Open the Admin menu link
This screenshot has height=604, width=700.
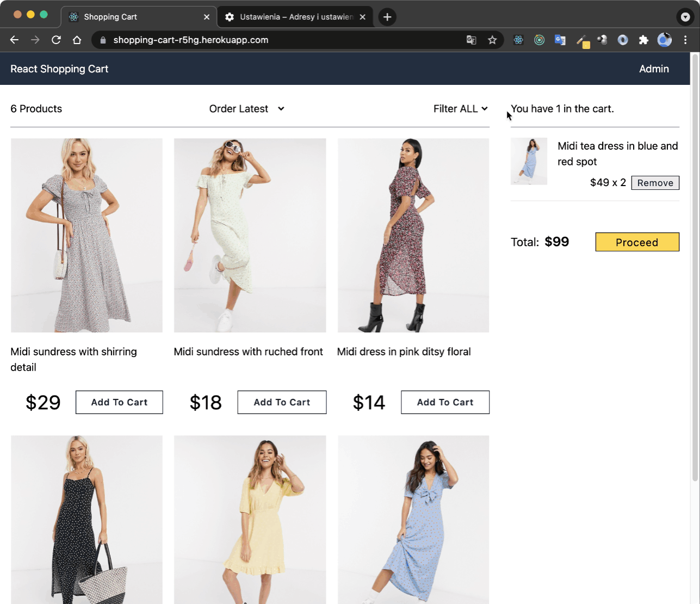[654, 69]
